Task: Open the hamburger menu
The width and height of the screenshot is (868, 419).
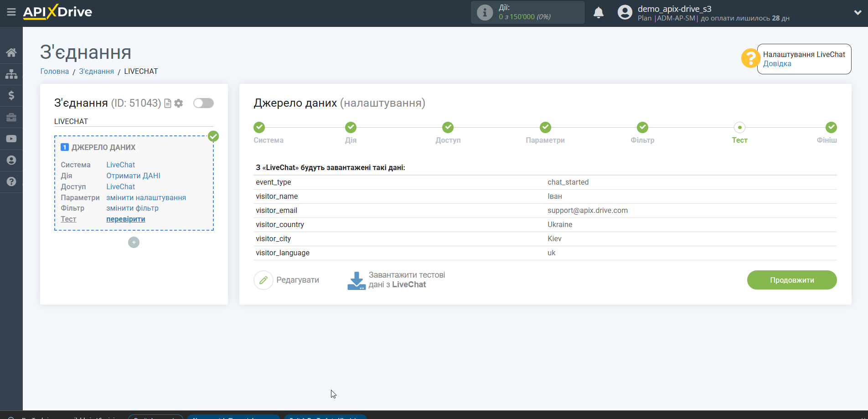Action: (x=11, y=12)
